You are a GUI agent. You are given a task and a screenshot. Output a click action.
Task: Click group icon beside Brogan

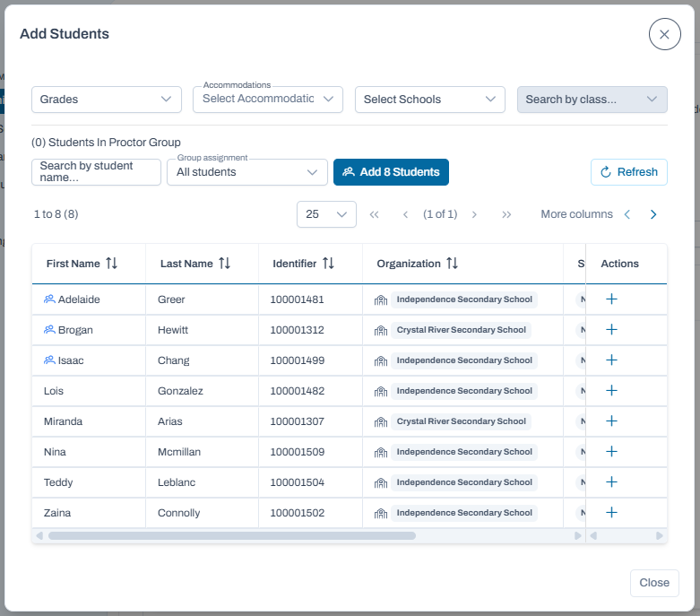49,330
